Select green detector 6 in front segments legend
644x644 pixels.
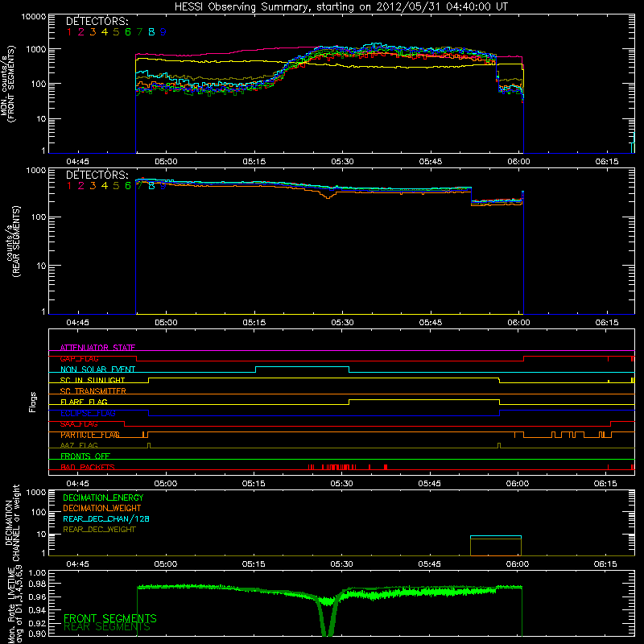coord(128,32)
